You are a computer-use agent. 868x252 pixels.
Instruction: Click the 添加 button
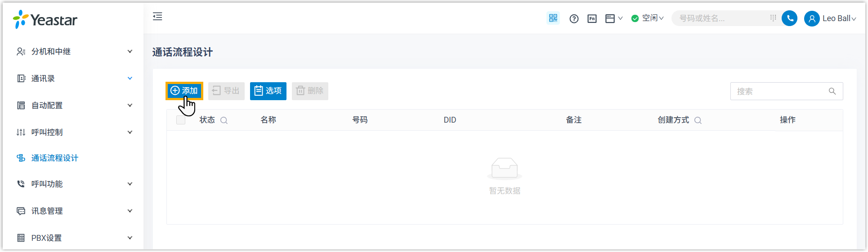tap(184, 91)
